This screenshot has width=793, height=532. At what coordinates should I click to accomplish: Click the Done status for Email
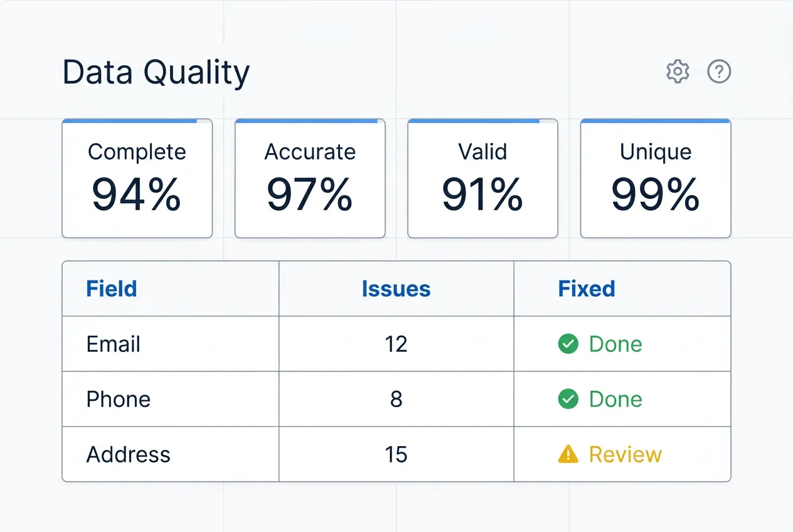click(x=615, y=344)
